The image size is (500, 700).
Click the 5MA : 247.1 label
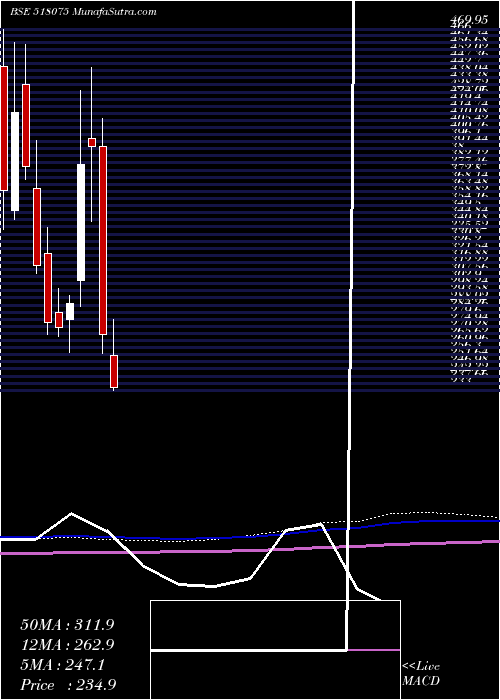point(62,665)
